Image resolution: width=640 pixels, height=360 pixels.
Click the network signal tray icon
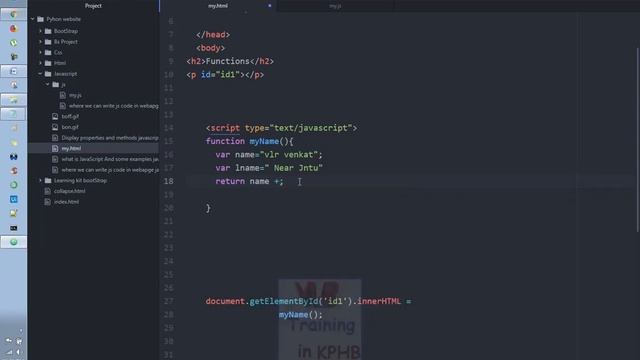[9, 352]
